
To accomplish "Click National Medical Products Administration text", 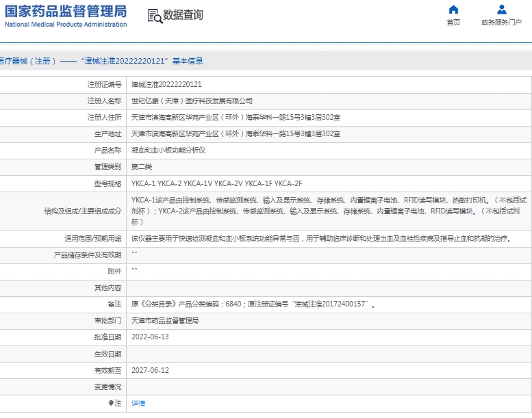I will (x=66, y=25).
